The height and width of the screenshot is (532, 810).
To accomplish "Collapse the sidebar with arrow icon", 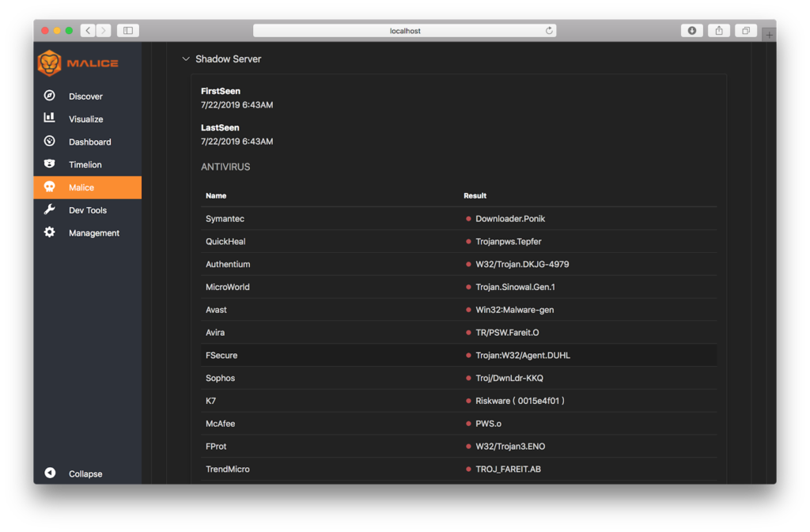I will coord(50,474).
